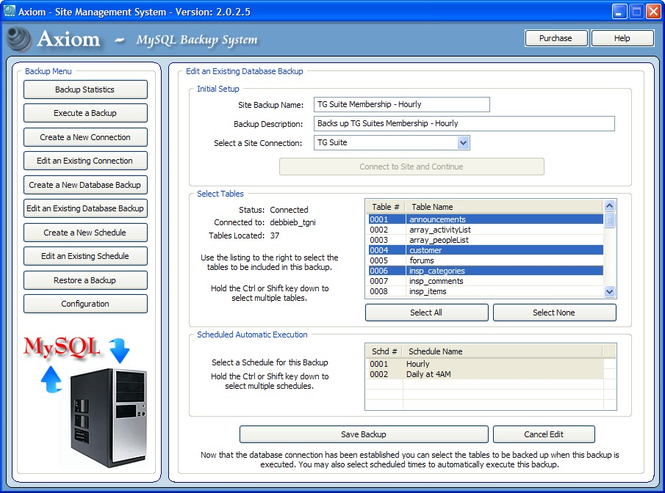Select Restore a Backup
The width and height of the screenshot is (665, 493).
(x=85, y=280)
